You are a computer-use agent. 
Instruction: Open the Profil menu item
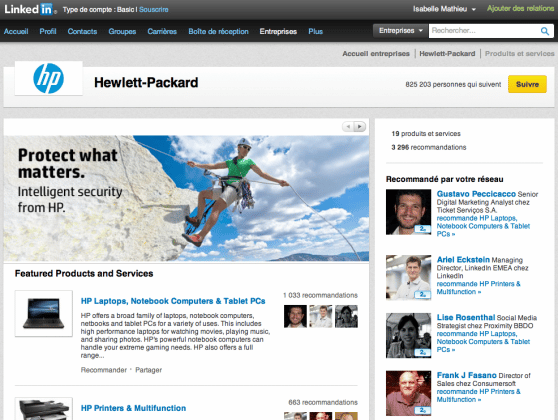[x=48, y=31]
